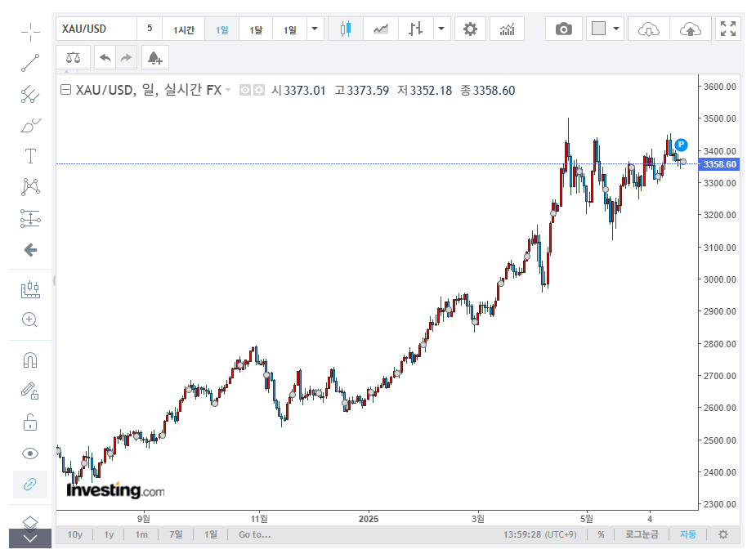The image size is (756, 554).
Task: Open series settings gear in legend
Action: point(259,90)
